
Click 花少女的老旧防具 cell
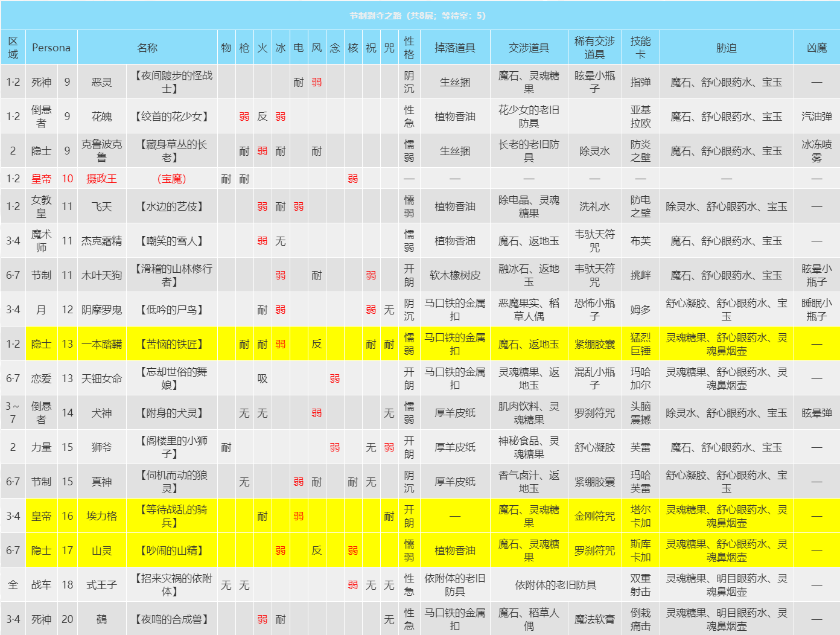click(529, 116)
